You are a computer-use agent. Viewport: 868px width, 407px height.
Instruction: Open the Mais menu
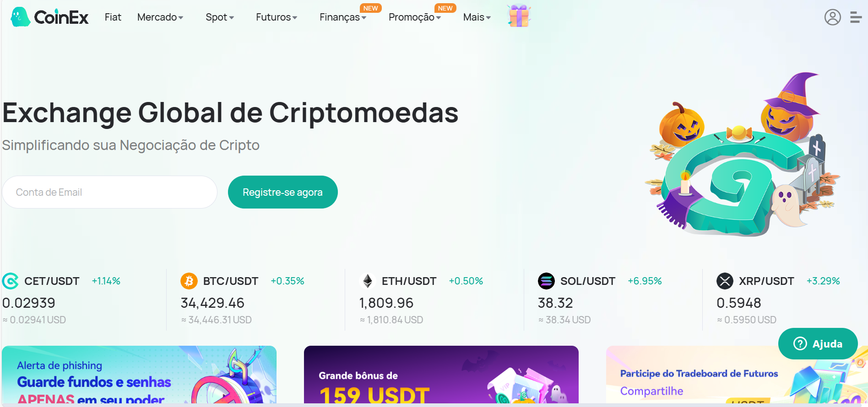pos(477,17)
